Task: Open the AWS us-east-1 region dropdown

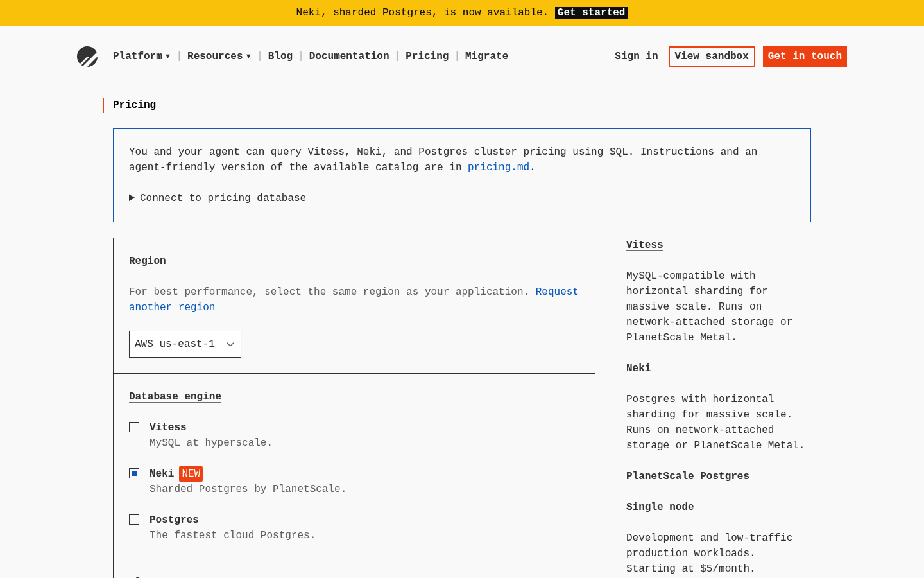Action: pos(185,344)
